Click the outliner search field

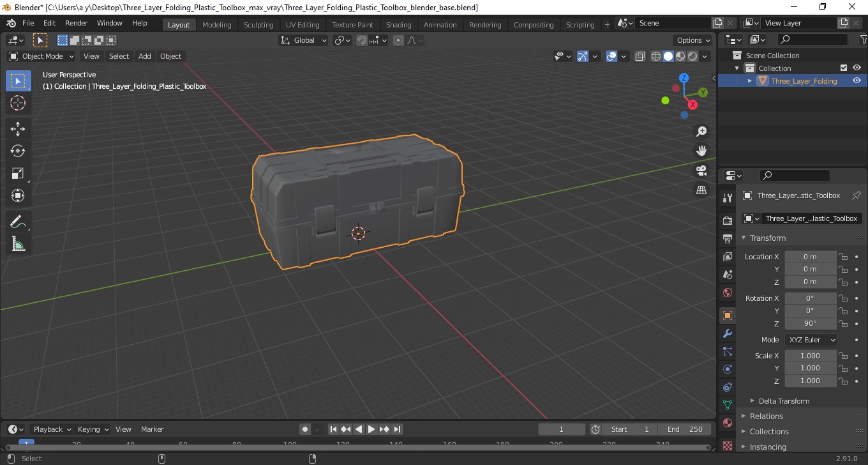813,40
